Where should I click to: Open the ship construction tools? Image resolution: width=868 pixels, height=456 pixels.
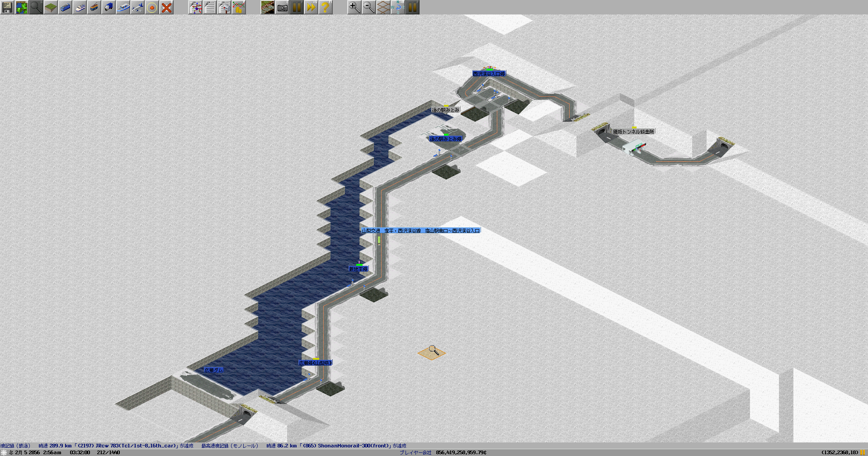point(123,7)
